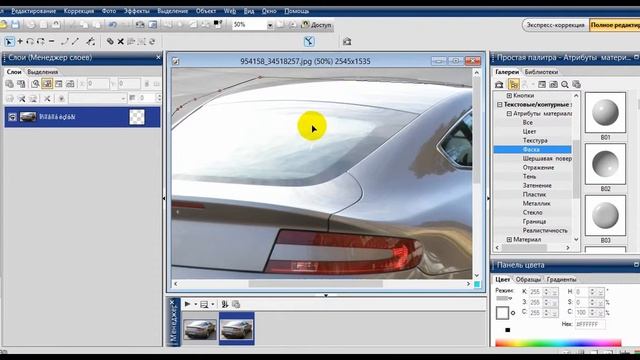Viewport: 640px width, 360px height.
Task: Open the Эффекты menu
Action: click(x=136, y=11)
